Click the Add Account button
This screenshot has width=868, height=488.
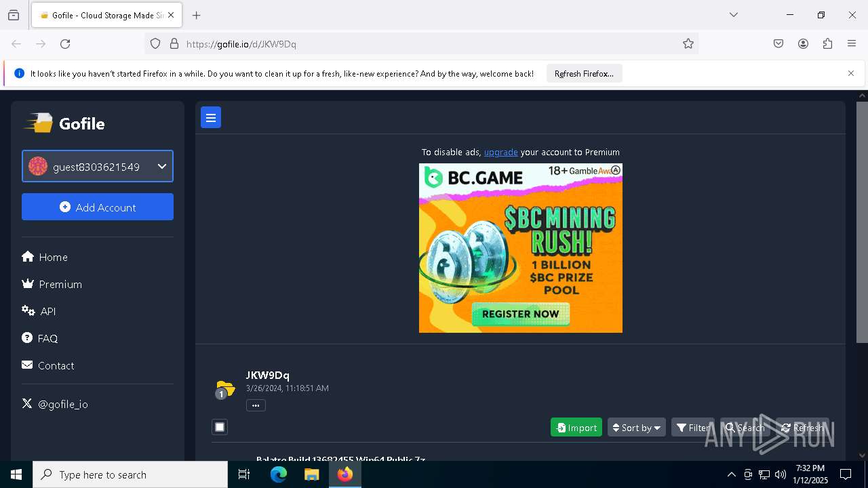pyautogui.click(x=98, y=207)
